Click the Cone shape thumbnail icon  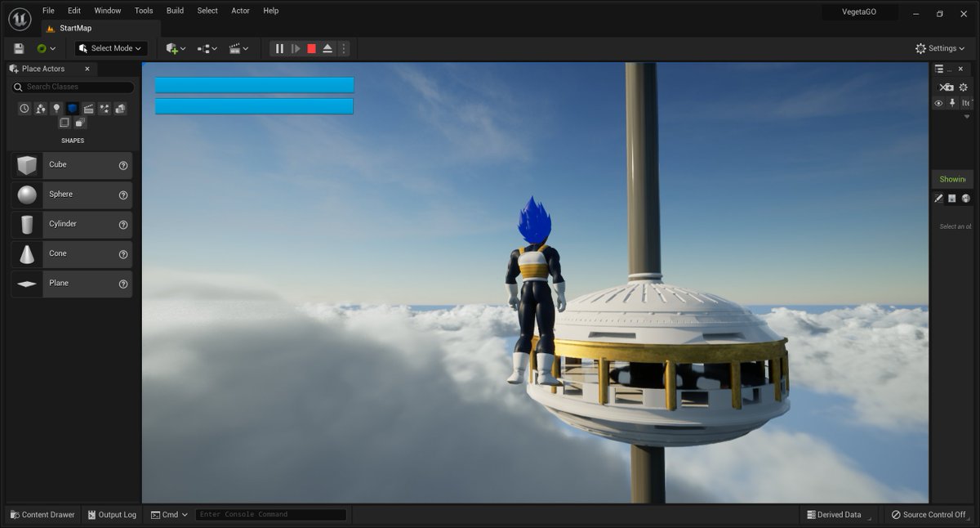click(x=27, y=254)
